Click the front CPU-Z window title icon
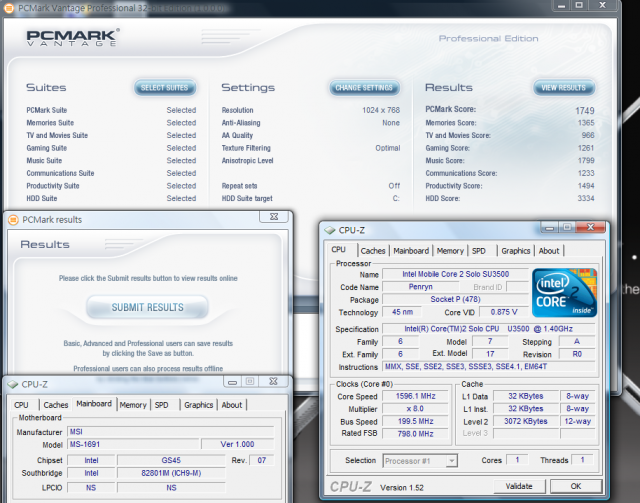This screenshot has width=640, height=503. point(329,230)
